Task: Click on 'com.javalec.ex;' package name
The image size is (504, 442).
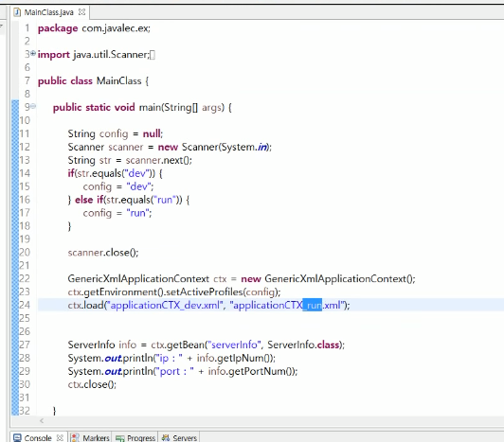Action: point(116,28)
